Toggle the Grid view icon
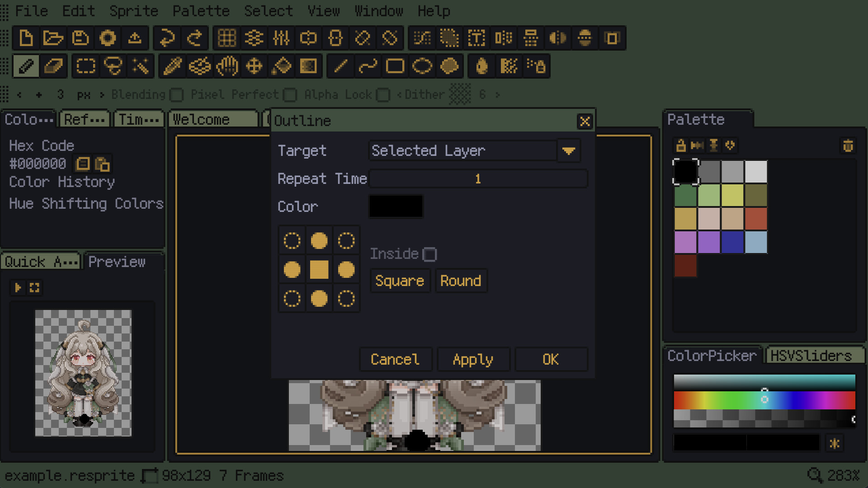Image resolution: width=868 pixels, height=488 pixels. pos(227,38)
